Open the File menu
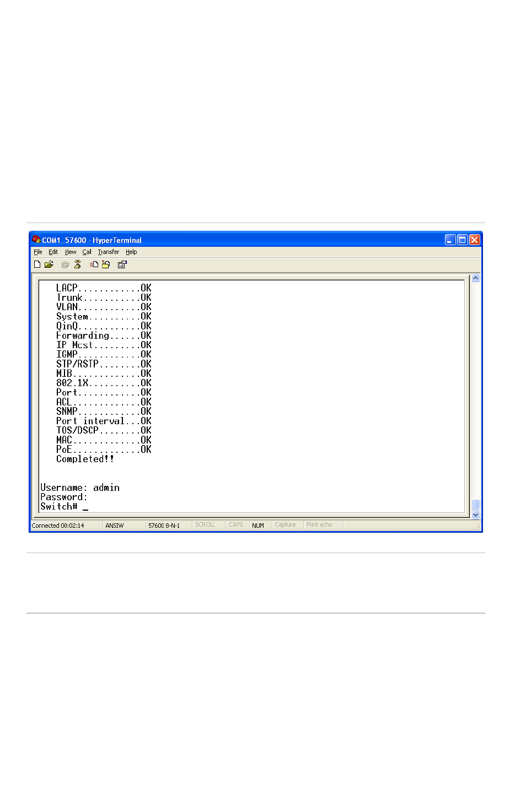The width and height of the screenshot is (526, 812). click(38, 252)
